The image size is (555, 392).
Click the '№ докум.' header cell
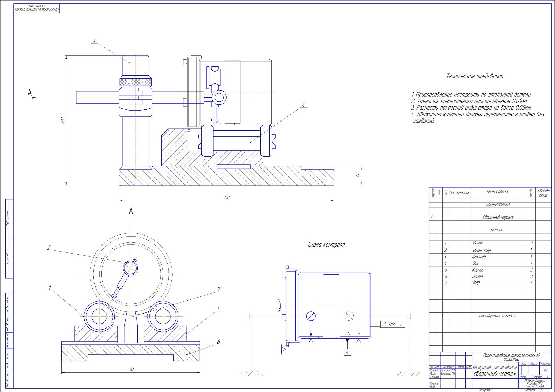[x=448, y=367]
